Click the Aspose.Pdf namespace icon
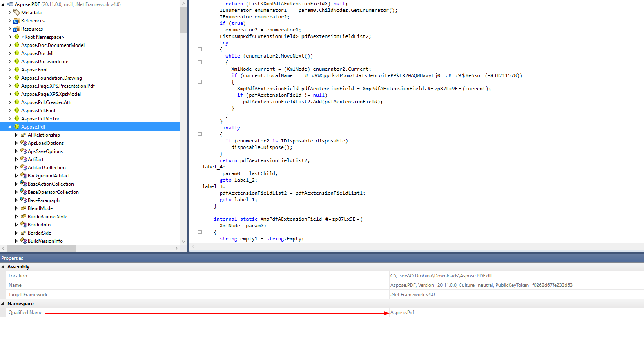The width and height of the screenshot is (644, 337). 17,126
